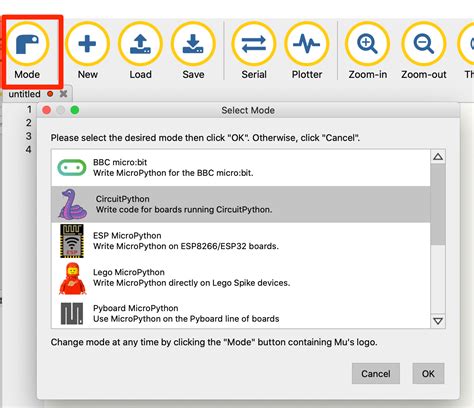Viewport: 474px width, 408px height.
Task: Open the Mode selector button
Action: (27, 51)
